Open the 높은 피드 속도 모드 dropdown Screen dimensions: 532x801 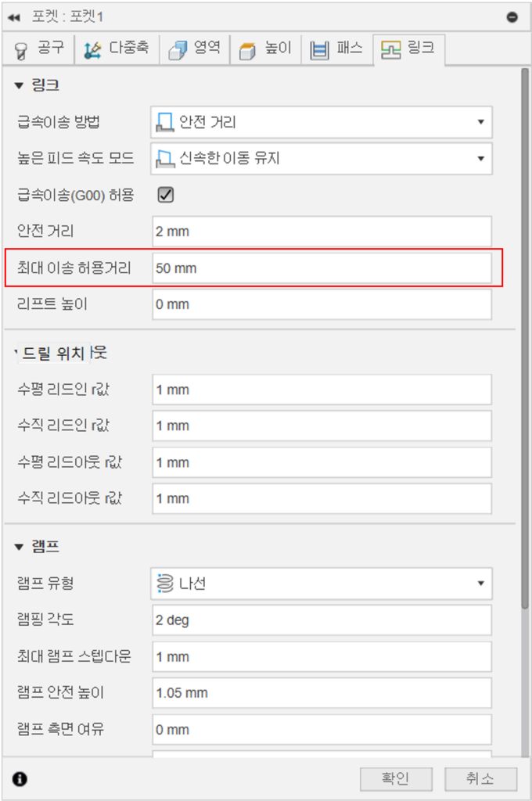click(322, 159)
